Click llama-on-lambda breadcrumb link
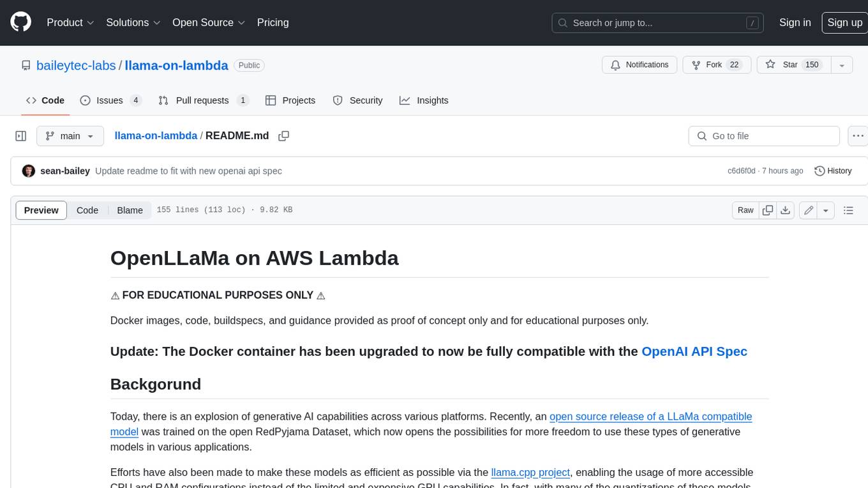This screenshot has height=488, width=868. [x=156, y=136]
